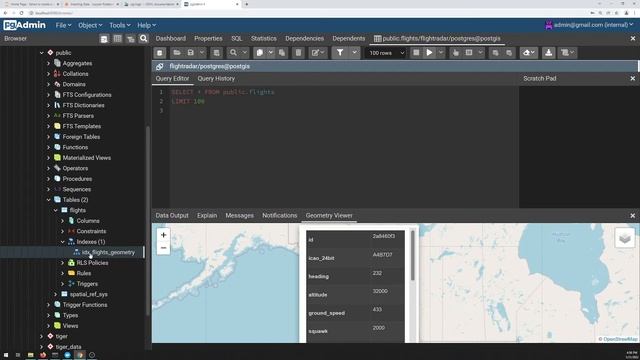The height and width of the screenshot is (360, 640).
Task: Click the Download as CSV icon
Action: click(549, 53)
